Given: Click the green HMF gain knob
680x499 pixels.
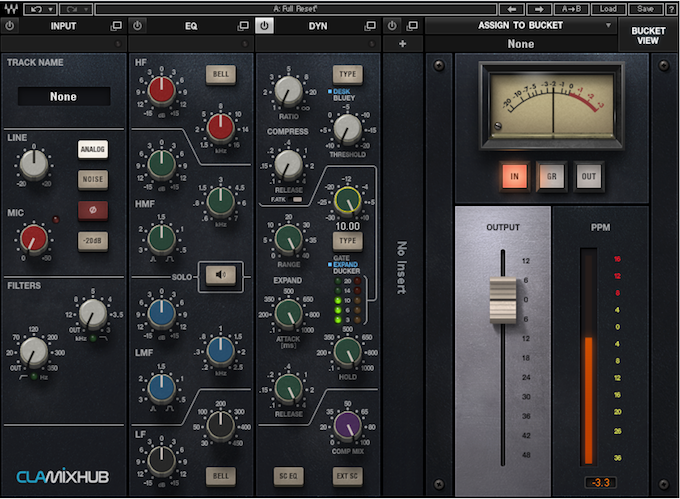Looking at the screenshot, I should (161, 165).
